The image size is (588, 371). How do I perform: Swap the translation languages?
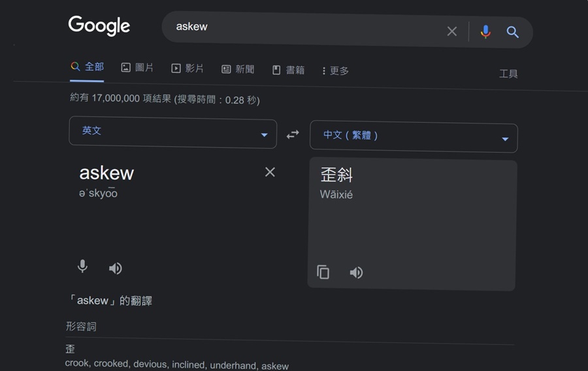293,134
